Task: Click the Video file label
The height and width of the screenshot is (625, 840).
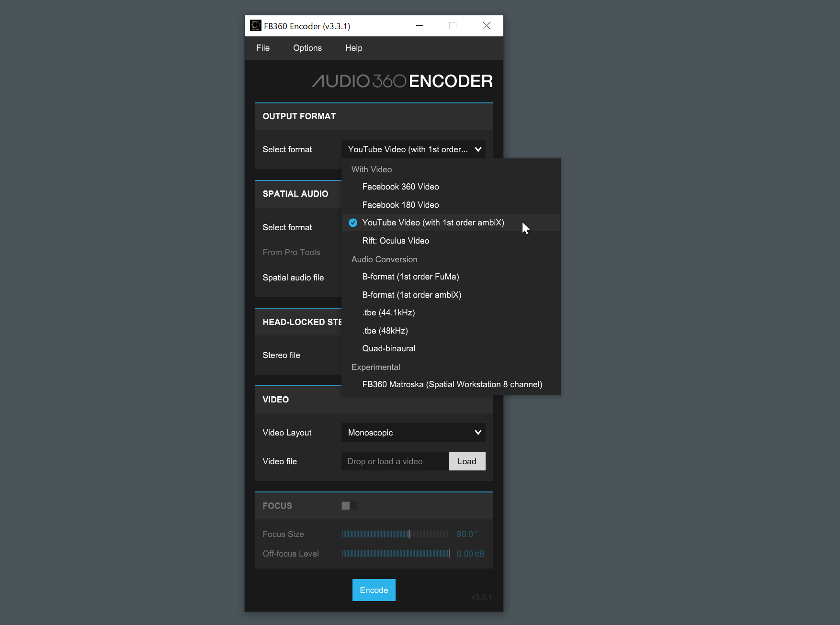Action: click(280, 461)
